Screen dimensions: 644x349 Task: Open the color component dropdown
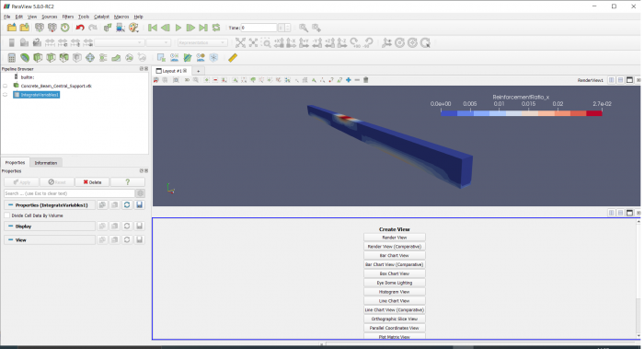158,42
